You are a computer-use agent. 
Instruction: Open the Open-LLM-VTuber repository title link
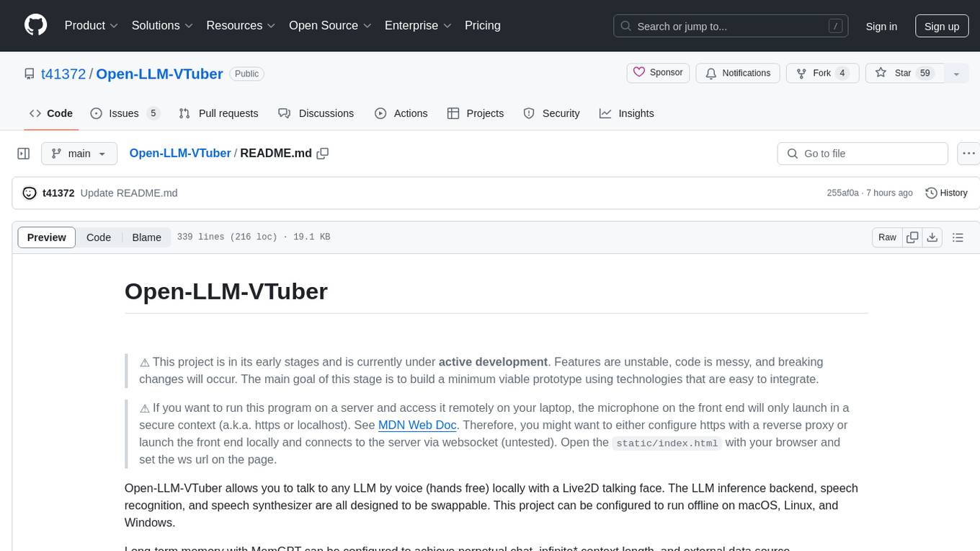point(159,74)
